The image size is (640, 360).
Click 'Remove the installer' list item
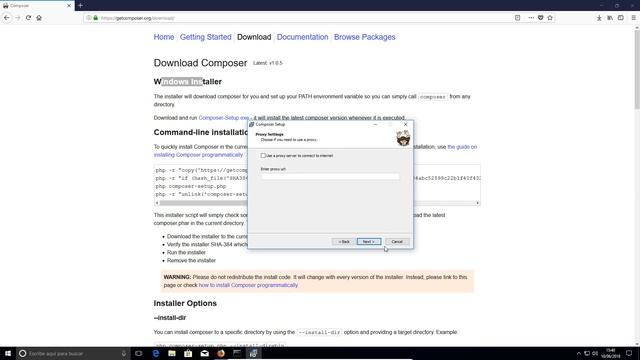point(191,260)
